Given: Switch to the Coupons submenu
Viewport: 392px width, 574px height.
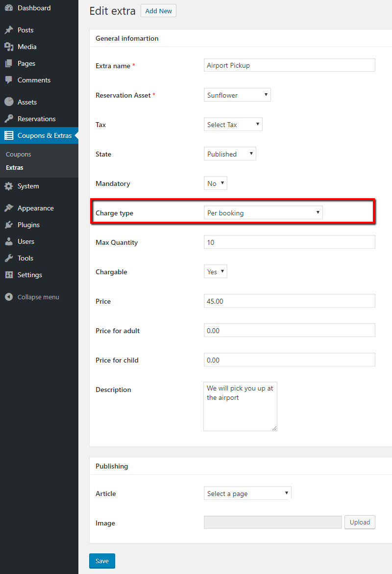Looking at the screenshot, I should tap(18, 154).
